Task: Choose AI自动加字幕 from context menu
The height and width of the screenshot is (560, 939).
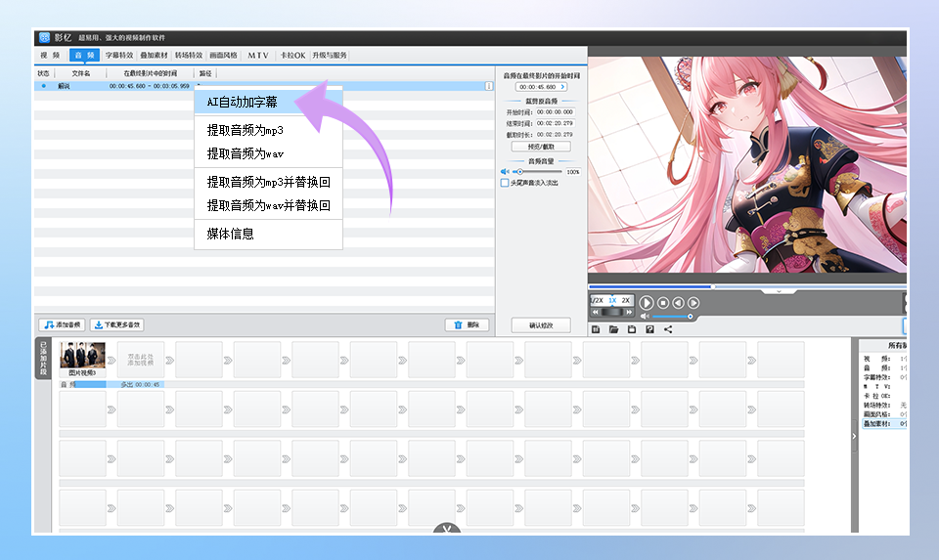Action: pos(268,102)
